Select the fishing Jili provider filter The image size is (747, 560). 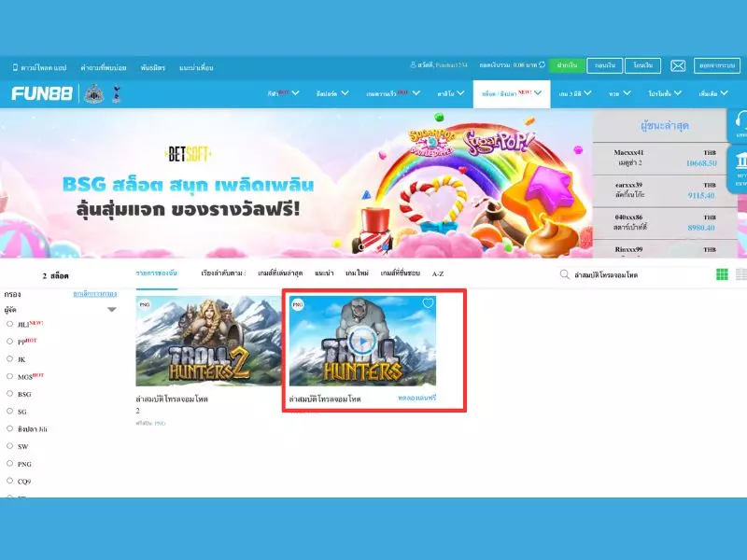[x=9, y=428]
